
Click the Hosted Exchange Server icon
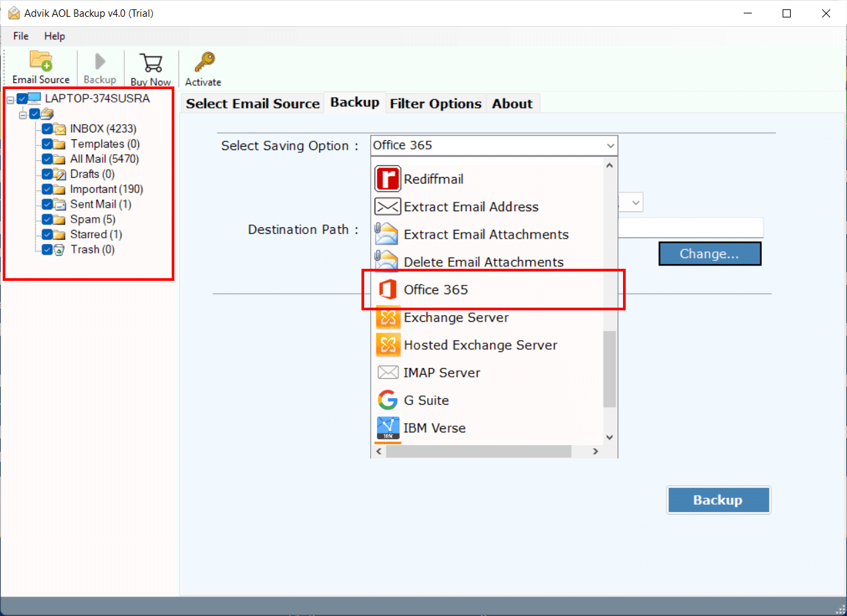click(x=388, y=345)
